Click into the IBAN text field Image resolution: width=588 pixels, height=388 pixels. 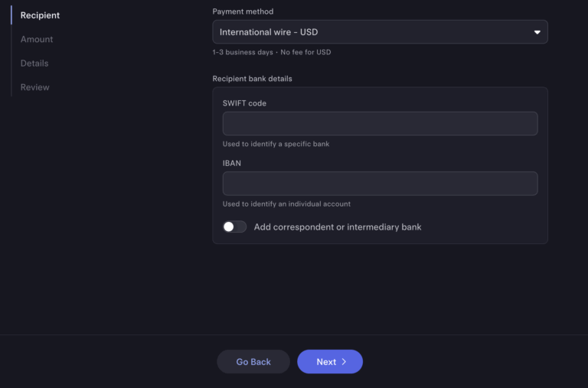pos(380,184)
